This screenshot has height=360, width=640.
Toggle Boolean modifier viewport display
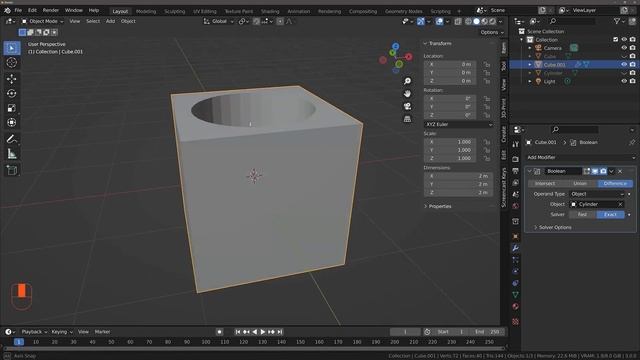point(595,171)
